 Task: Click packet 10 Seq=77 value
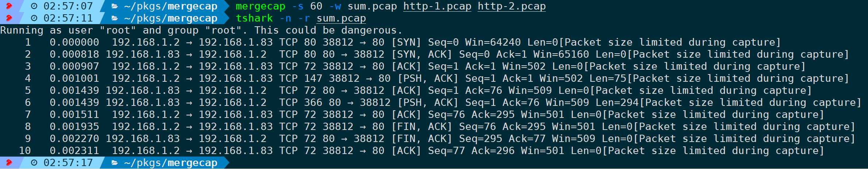446,151
